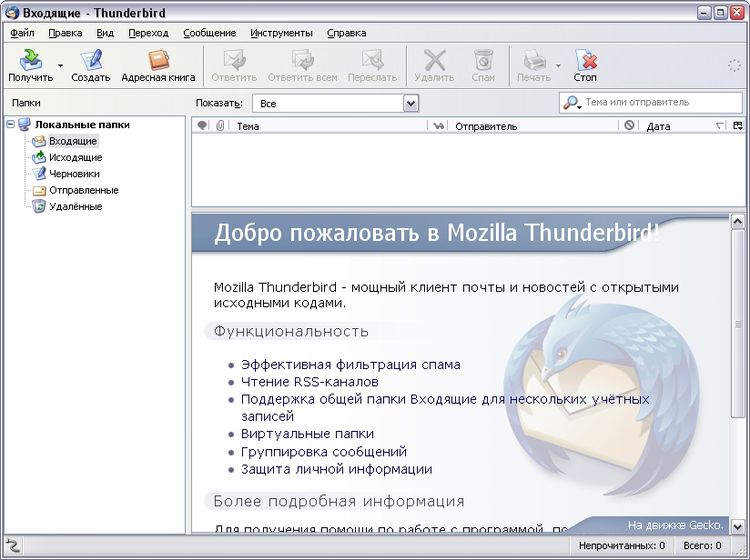Click the activity throbber indicator
Screen dimensions: 750x560
tap(734, 66)
